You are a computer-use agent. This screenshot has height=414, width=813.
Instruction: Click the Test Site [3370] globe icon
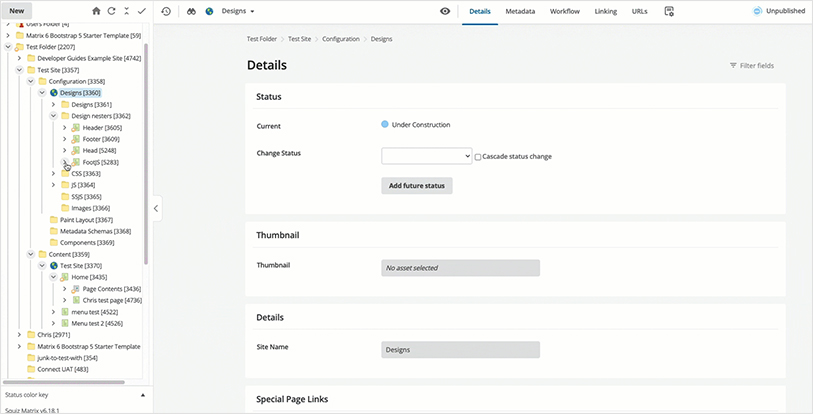pos(53,266)
